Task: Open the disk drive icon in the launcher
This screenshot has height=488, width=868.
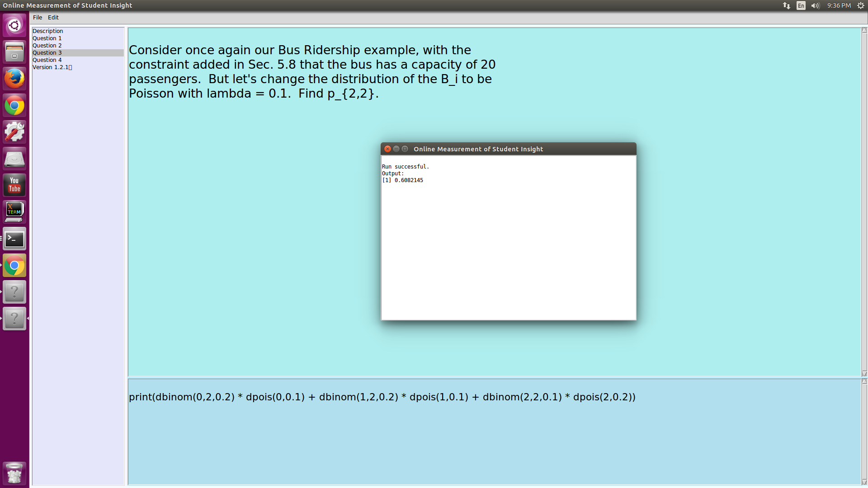Action: [14, 159]
